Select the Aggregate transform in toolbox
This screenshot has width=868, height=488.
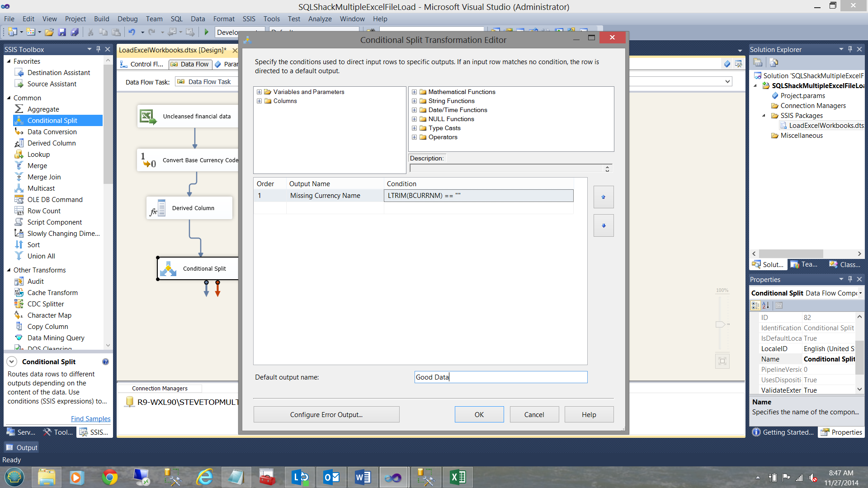[x=43, y=109]
